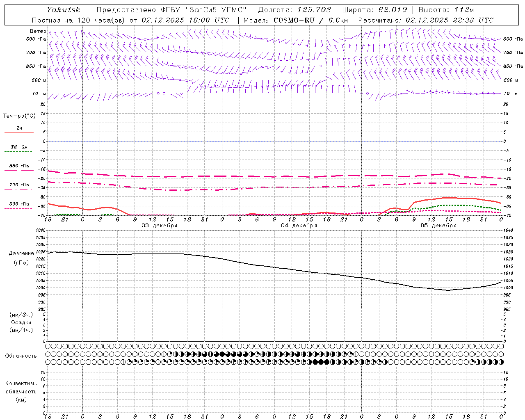525x420 pixels.
Task: Click the 'Рассчитано: 02.12.2025 22:38 UTC' timestamp
Action: tap(426, 20)
